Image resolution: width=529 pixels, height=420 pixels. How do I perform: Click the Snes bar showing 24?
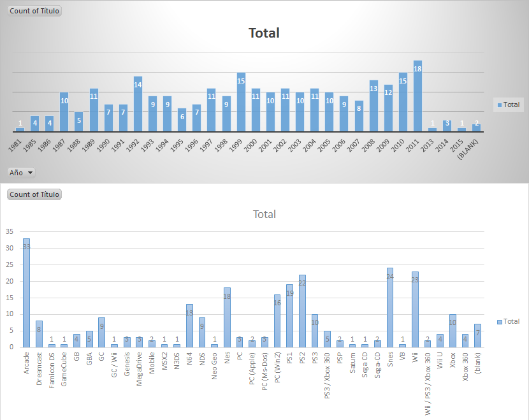(x=389, y=307)
